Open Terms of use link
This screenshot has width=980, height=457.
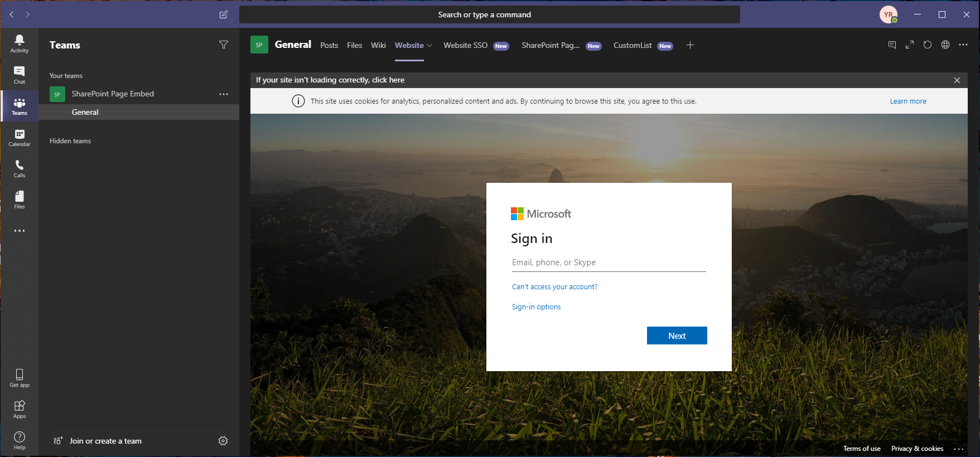click(x=862, y=449)
